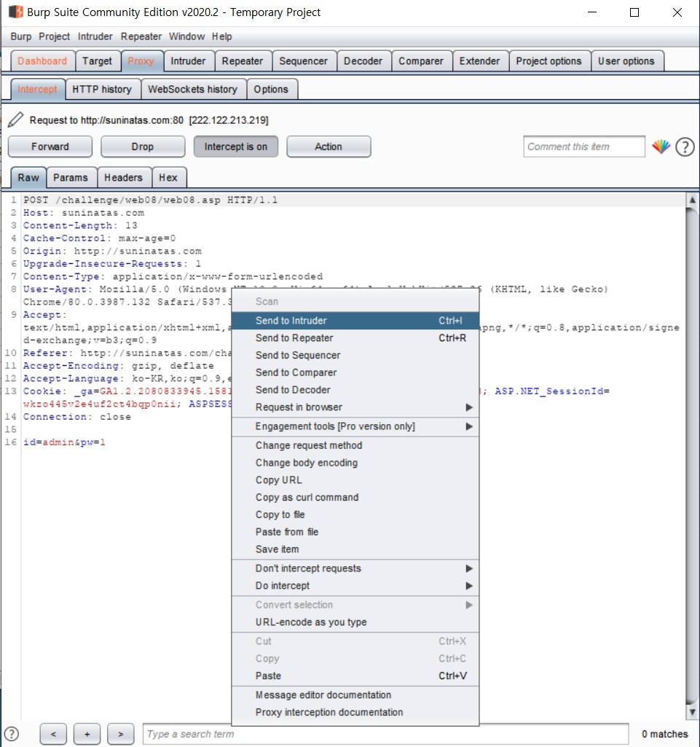Open the Burp menu

click(21, 36)
